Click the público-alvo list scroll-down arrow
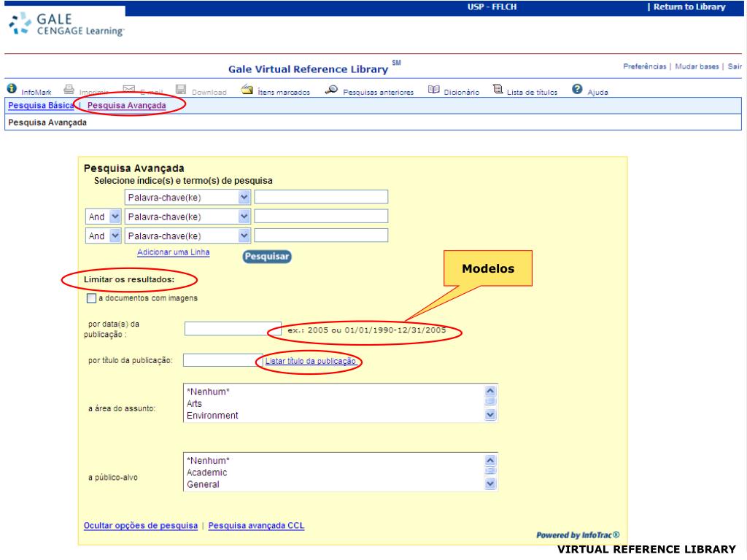 490,484
